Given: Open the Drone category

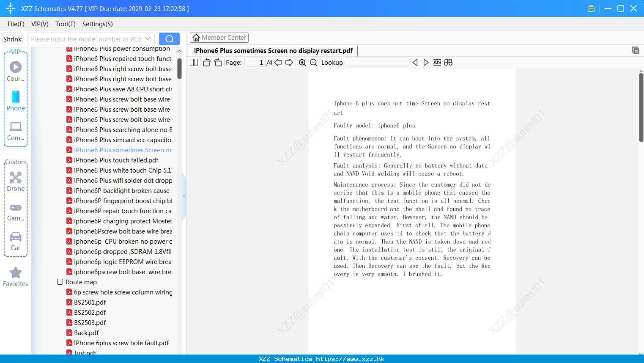Looking at the screenshot, I should click(16, 181).
